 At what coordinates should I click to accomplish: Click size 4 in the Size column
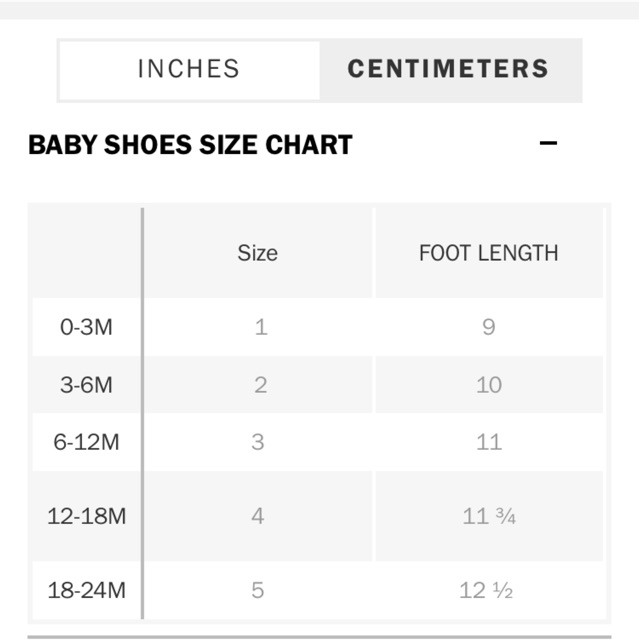pyautogui.click(x=258, y=516)
